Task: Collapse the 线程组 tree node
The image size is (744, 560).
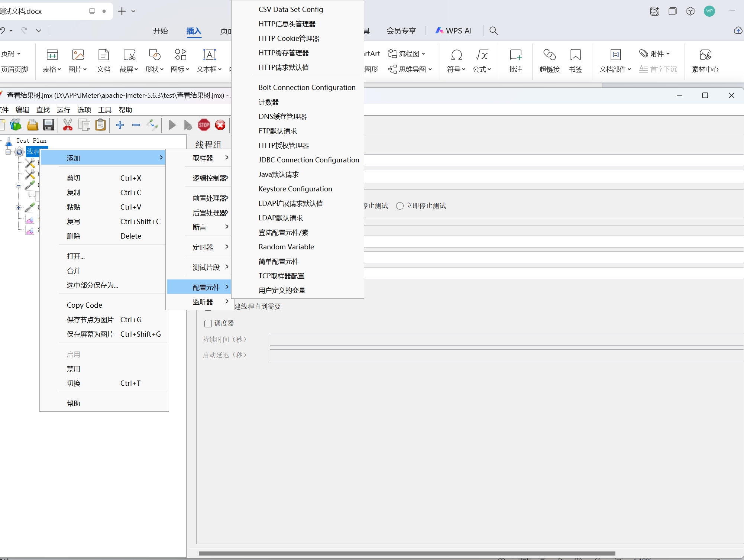Action: [8, 152]
